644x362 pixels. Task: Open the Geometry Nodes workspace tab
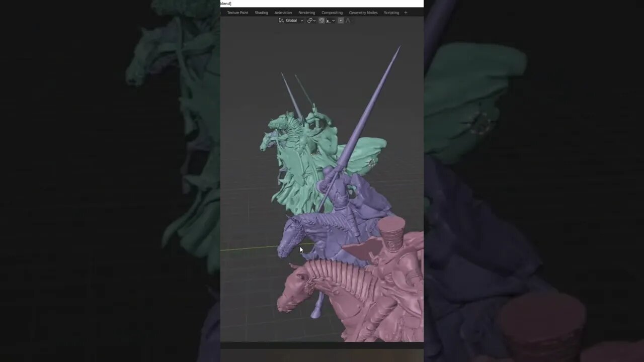point(363,13)
